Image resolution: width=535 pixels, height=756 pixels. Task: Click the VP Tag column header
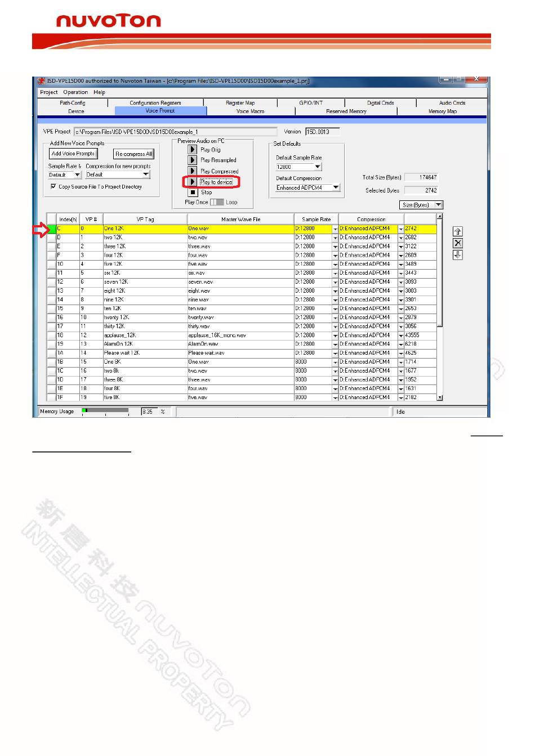coord(145,220)
